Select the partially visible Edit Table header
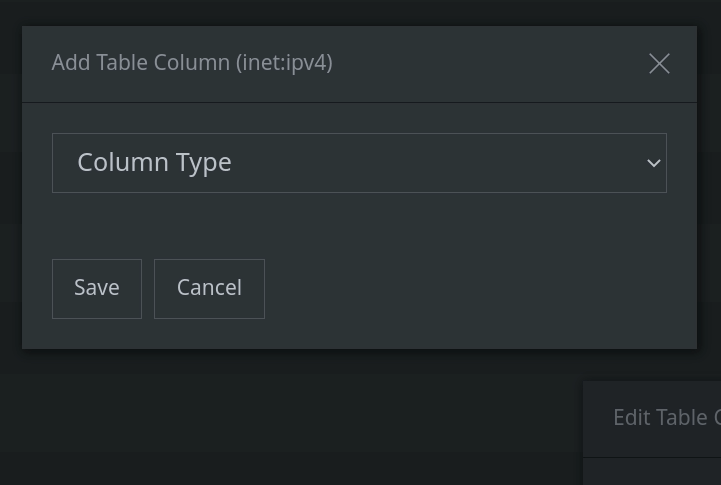This screenshot has height=485, width=721. click(x=667, y=417)
